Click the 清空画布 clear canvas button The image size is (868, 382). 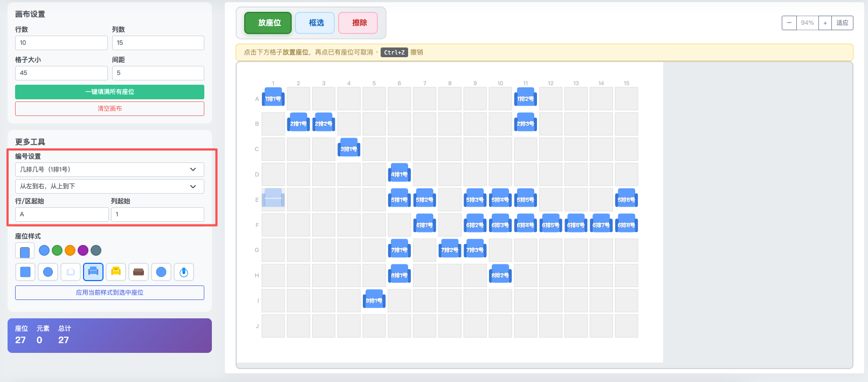pos(109,108)
